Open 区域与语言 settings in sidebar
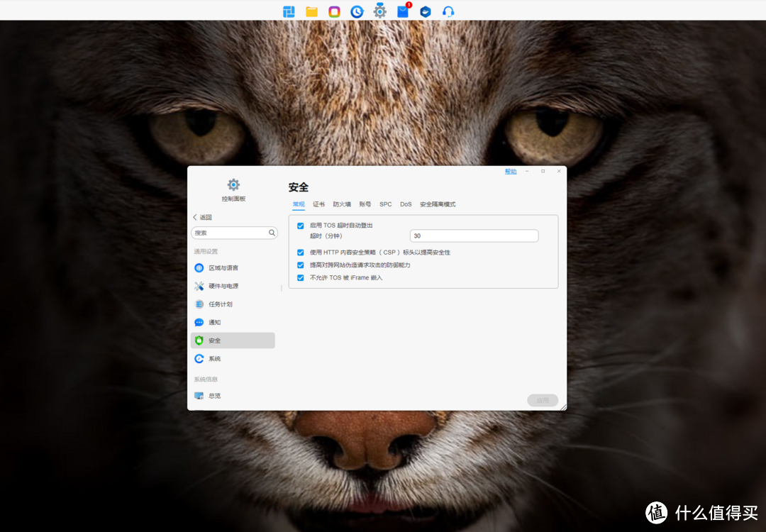The image size is (766, 532). 223,268
